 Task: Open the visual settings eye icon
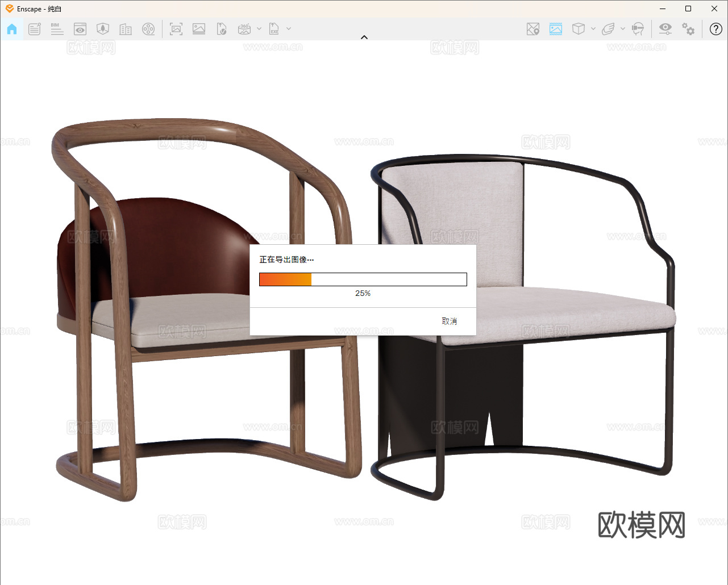coord(665,29)
